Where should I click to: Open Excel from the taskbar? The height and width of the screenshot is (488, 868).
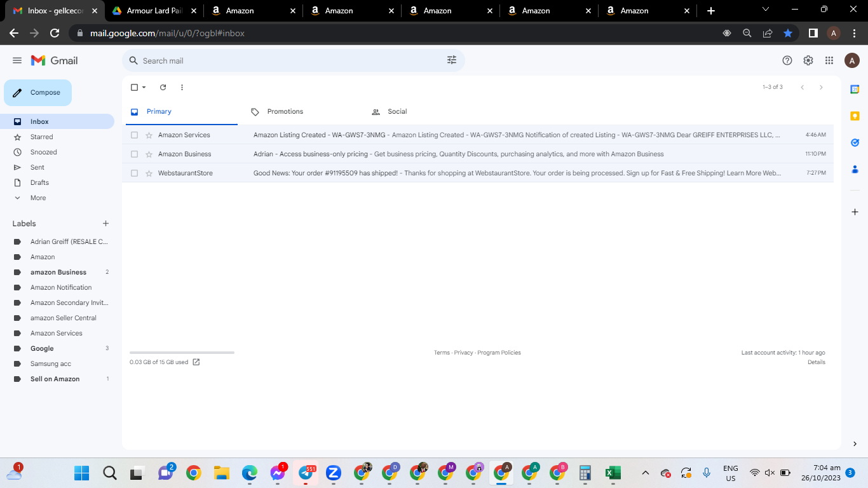(613, 473)
